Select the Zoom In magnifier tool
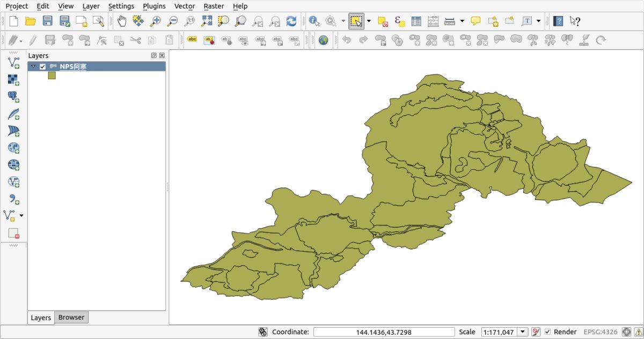The height and width of the screenshot is (339, 644). tap(156, 21)
